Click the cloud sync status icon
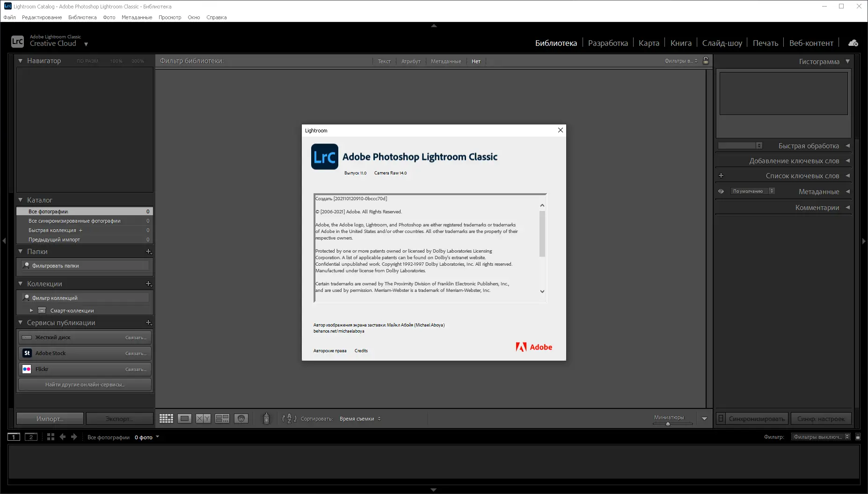Screen dimensions: 868x494 click(853, 42)
